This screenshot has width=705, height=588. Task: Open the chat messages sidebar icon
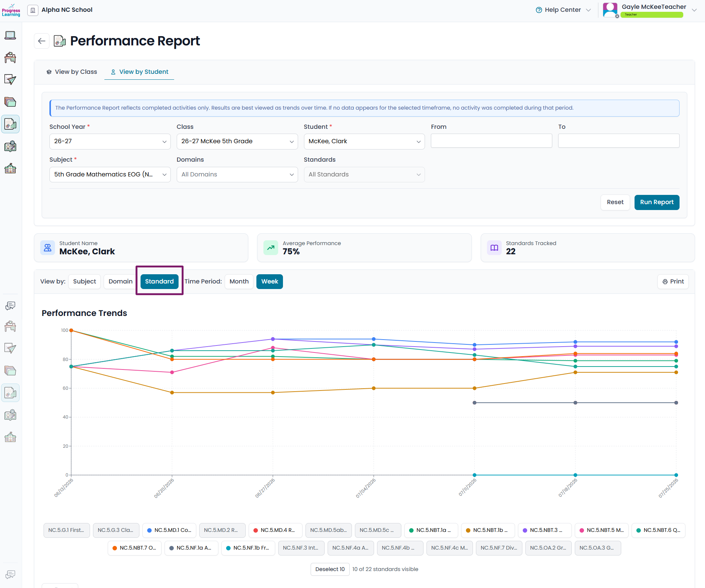(x=10, y=306)
